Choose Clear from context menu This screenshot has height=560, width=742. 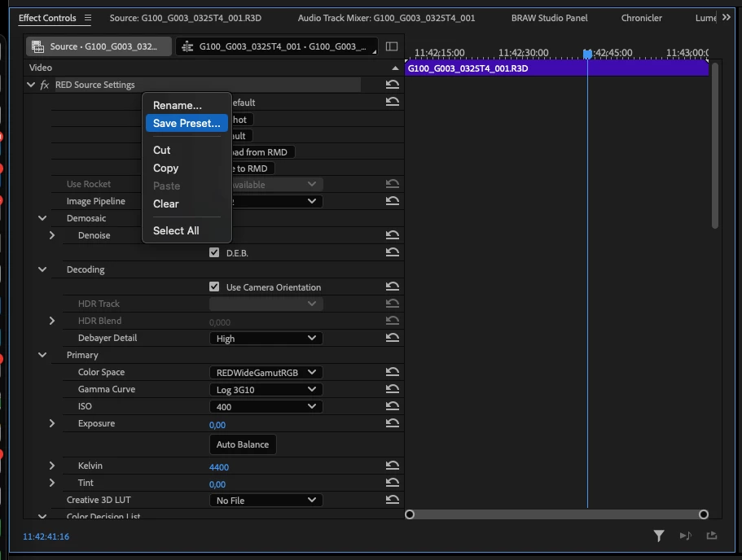click(x=187, y=203)
